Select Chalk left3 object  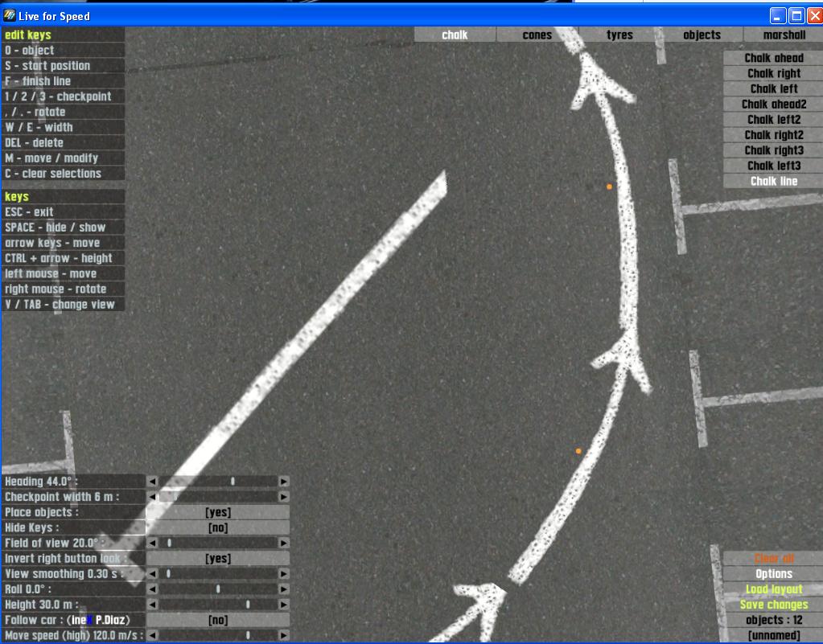(774, 166)
